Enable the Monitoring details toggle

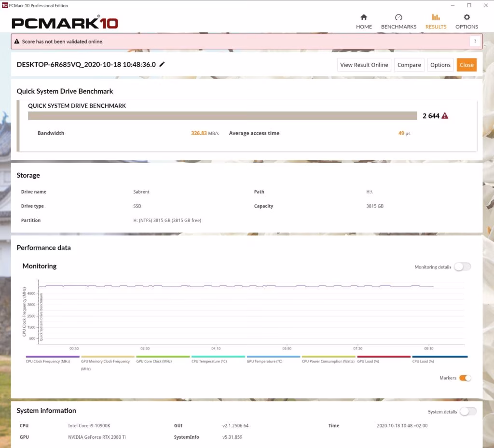click(462, 266)
